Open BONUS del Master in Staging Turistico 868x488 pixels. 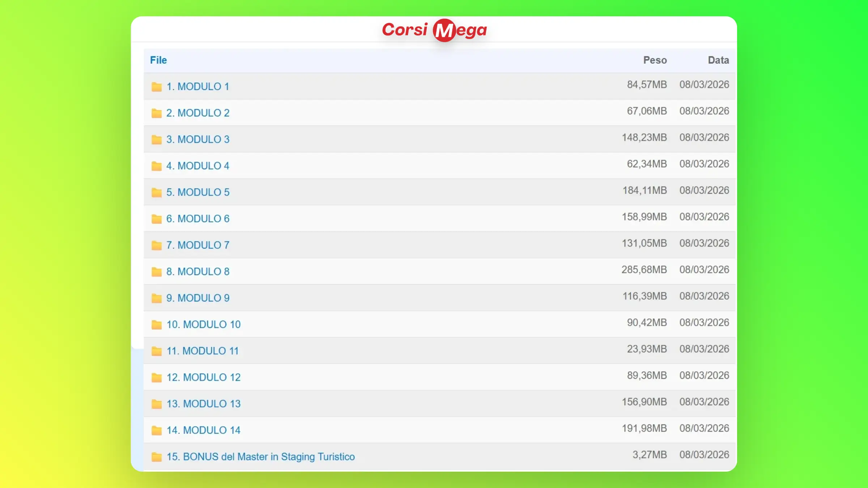click(260, 457)
